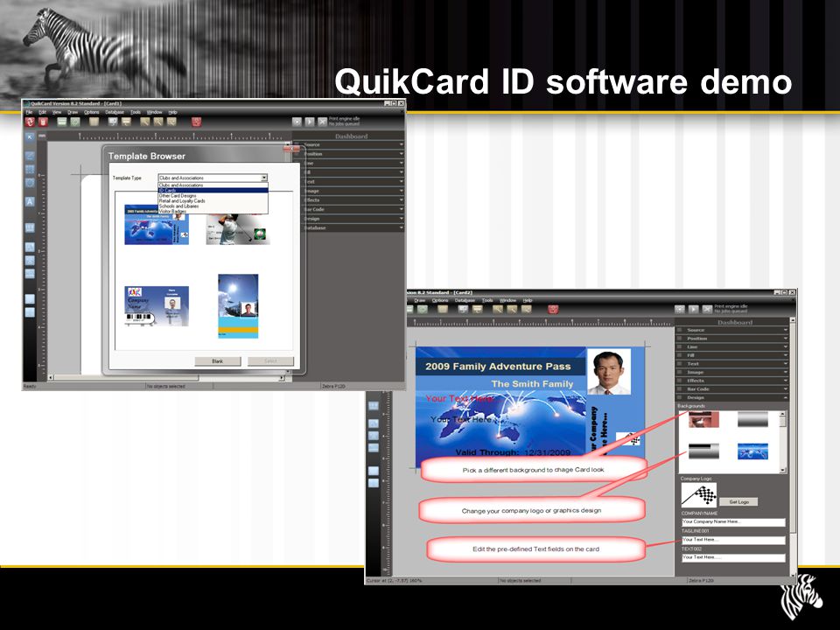Click the red trash can icon in Card1 toolbar
840x630 pixels.
[44, 122]
